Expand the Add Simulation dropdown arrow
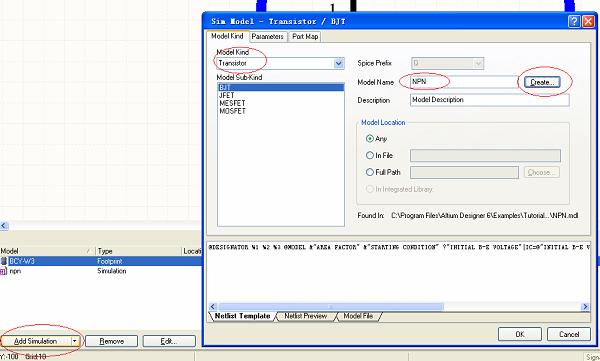600x361 pixels. 75,341
